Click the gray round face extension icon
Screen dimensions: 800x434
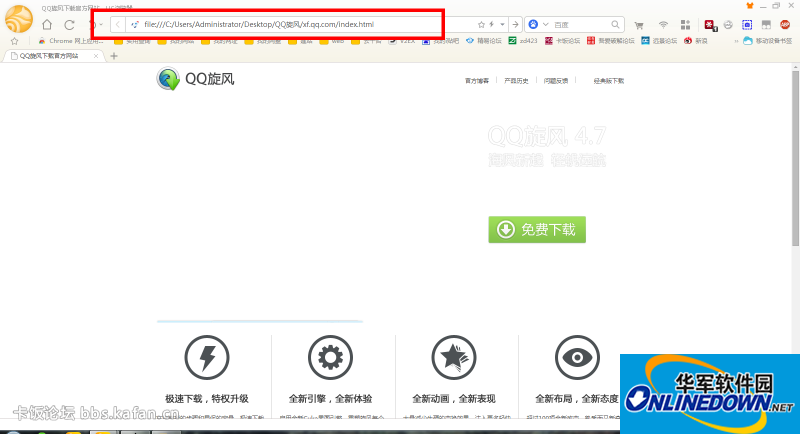(x=728, y=24)
